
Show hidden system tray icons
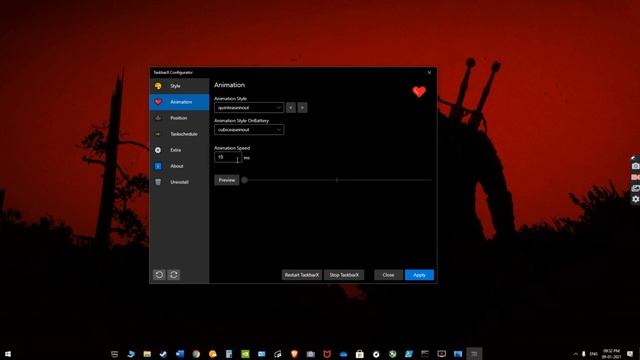tap(576, 354)
